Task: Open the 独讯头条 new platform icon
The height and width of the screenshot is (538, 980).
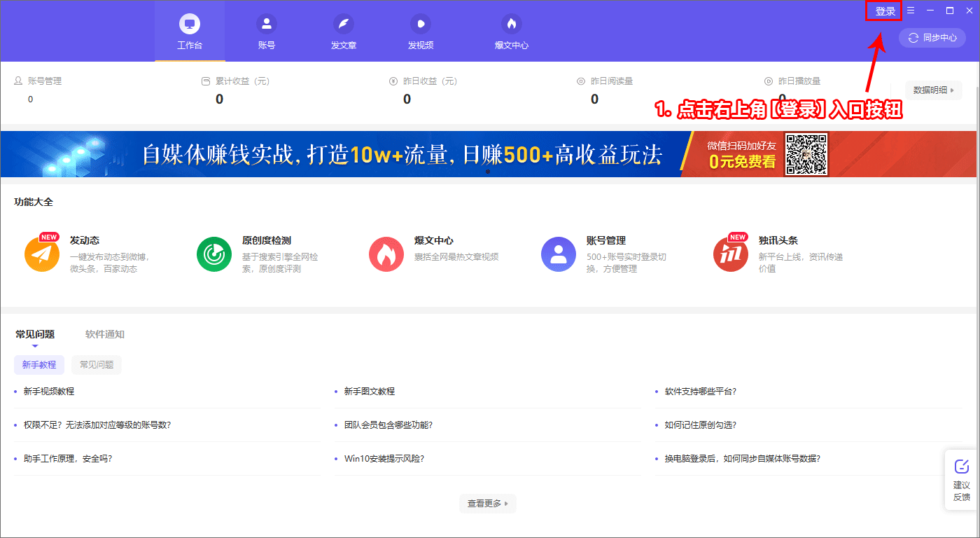Action: click(x=731, y=254)
